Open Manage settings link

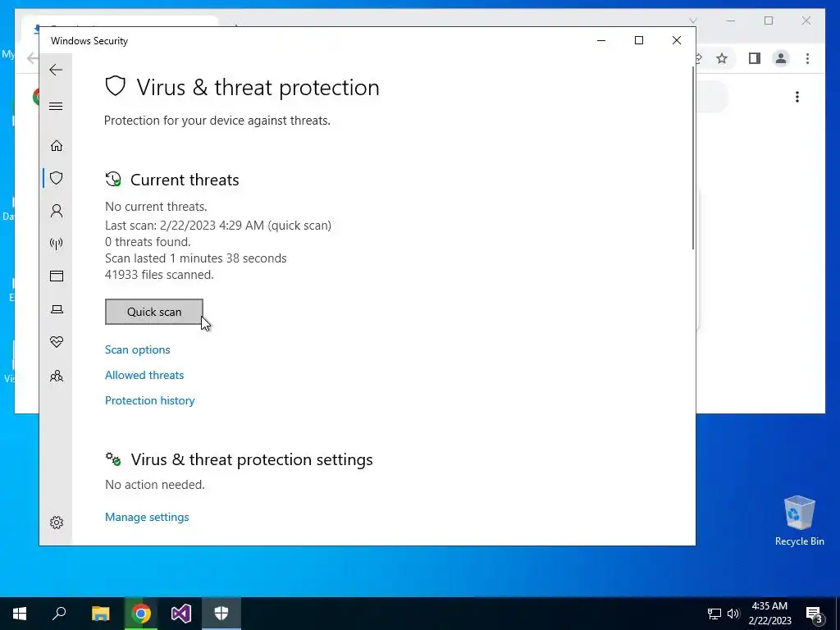[147, 517]
